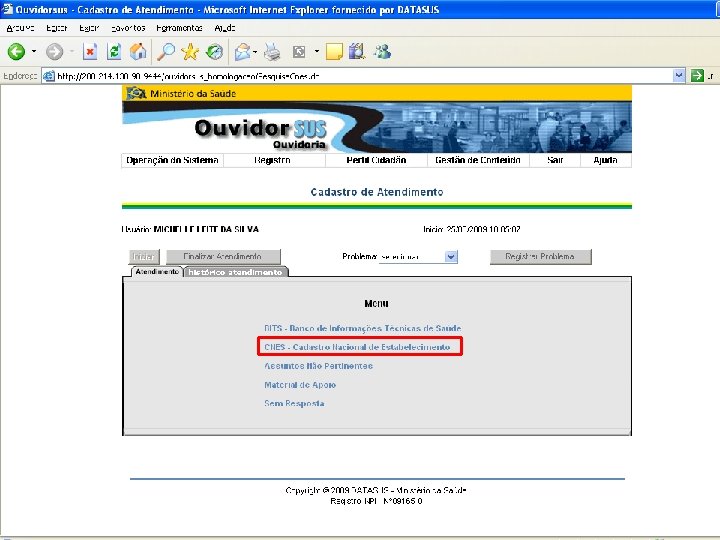Switch to the Histórico atendimento tab
720x540 pixels.
(x=236, y=272)
